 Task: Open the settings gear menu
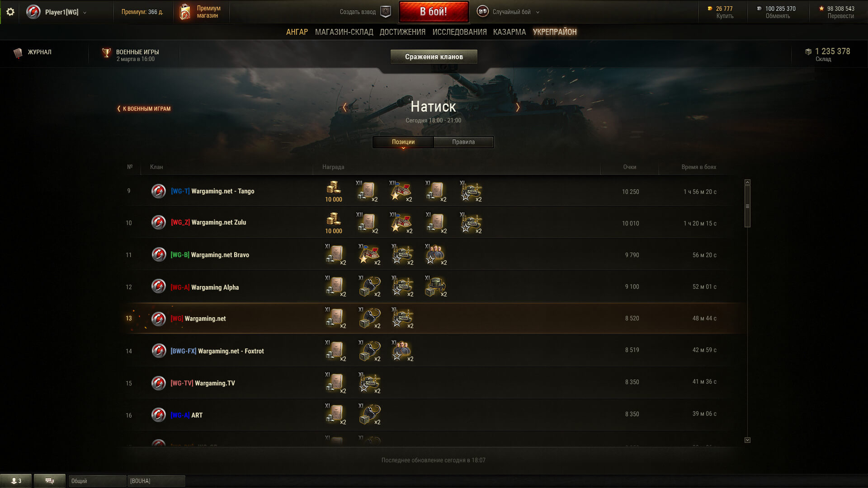pos(10,12)
